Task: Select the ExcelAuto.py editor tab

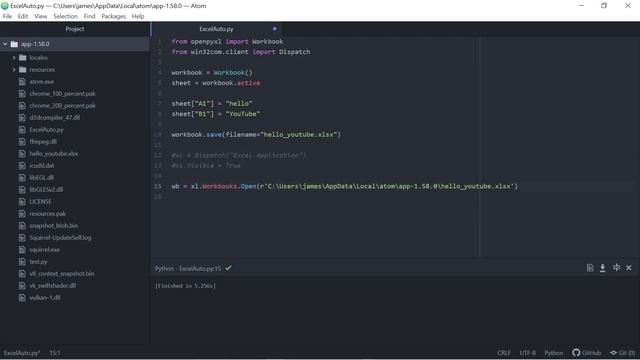Action: (x=216, y=29)
